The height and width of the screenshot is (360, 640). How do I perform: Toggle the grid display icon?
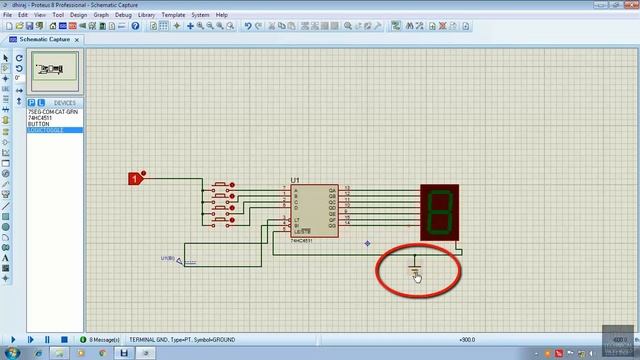point(163,26)
